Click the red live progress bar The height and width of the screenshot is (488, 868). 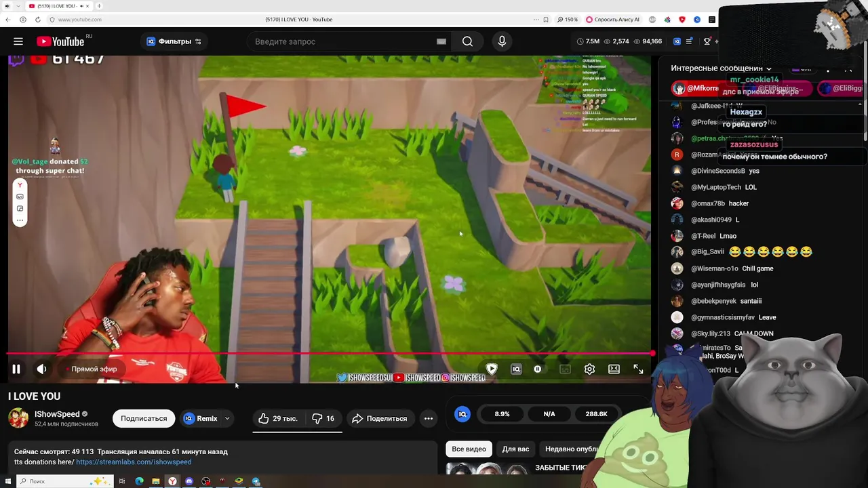pyautogui.click(x=329, y=353)
